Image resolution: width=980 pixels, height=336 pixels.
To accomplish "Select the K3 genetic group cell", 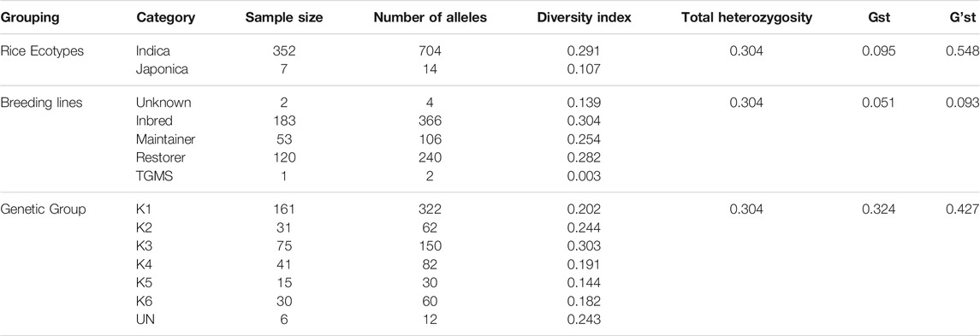I will [x=145, y=246].
